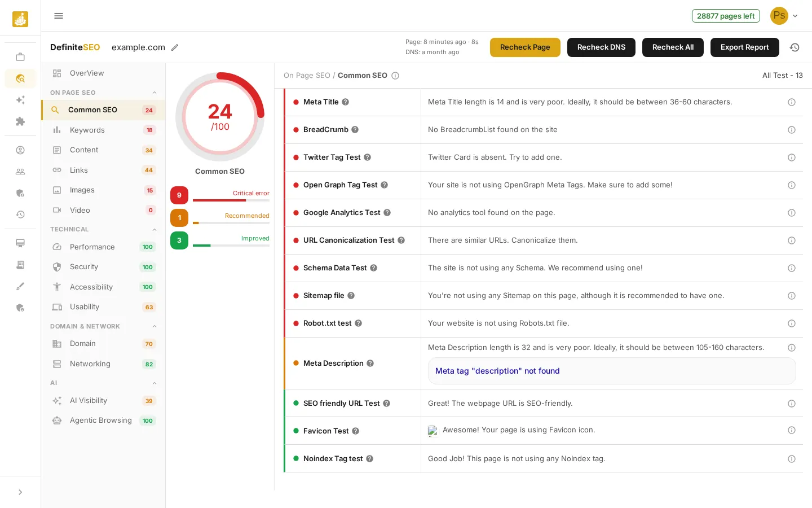Click the puzzle piece icon in left rail
Viewport: 812px width, 508px height.
pyautogui.click(x=20, y=121)
